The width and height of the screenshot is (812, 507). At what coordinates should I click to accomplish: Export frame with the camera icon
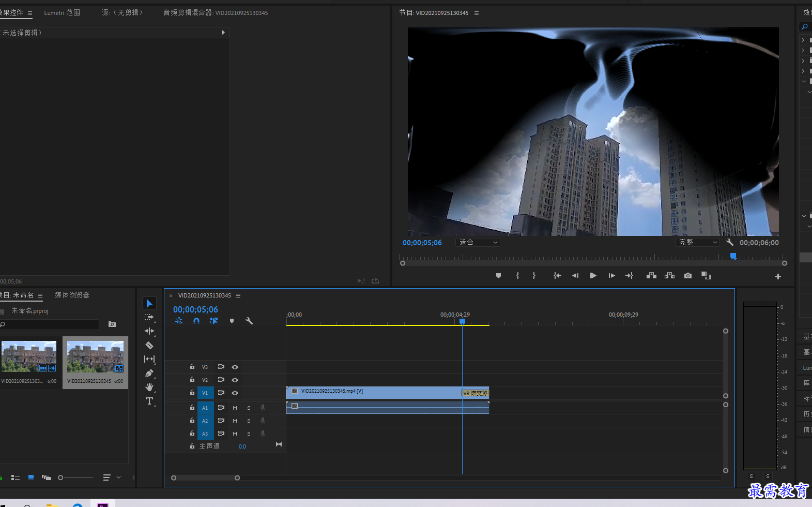pos(688,276)
